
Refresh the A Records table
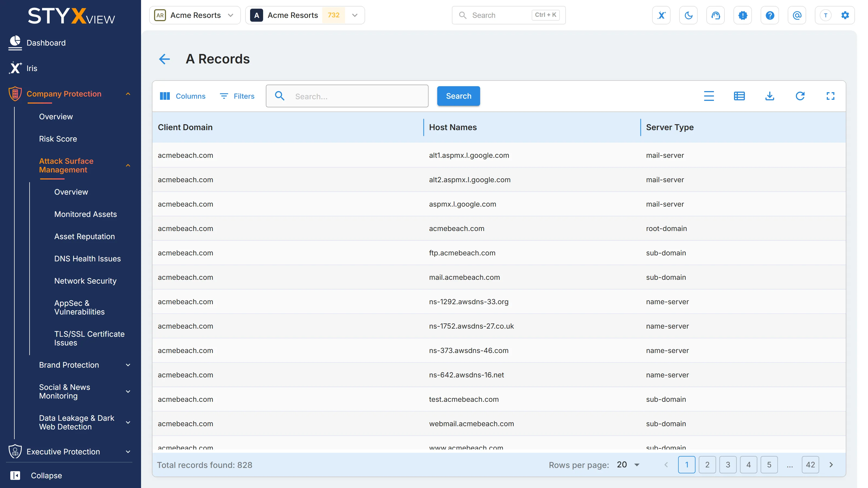pos(800,96)
